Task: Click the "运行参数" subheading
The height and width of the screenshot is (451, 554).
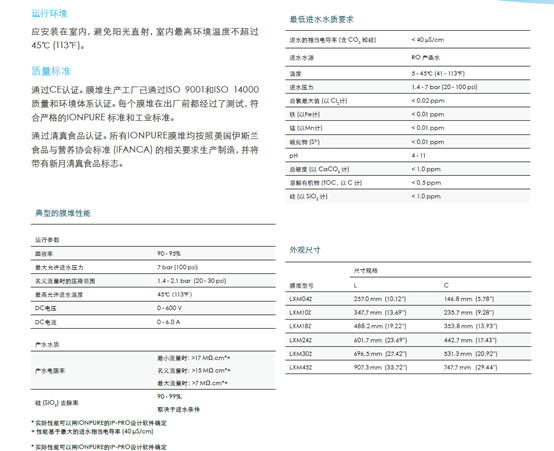Action: click(x=47, y=240)
